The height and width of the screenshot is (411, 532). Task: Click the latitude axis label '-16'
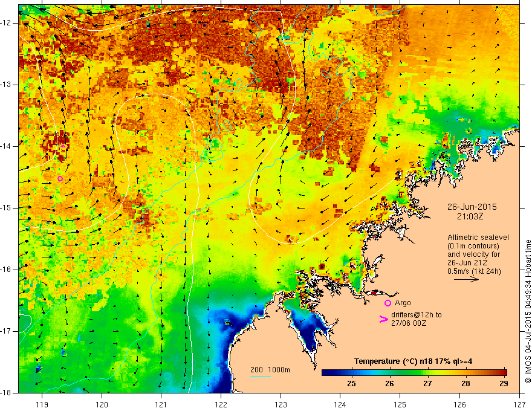point(6,270)
